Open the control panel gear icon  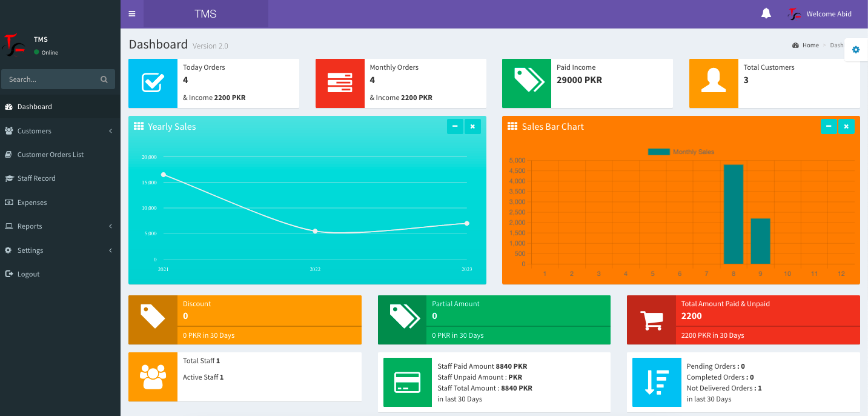pyautogui.click(x=856, y=50)
